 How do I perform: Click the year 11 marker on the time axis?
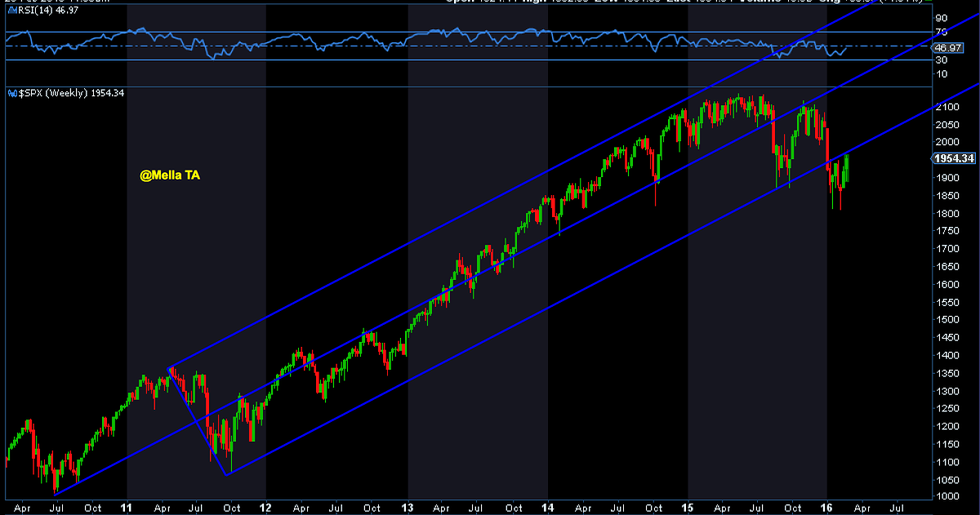127,507
